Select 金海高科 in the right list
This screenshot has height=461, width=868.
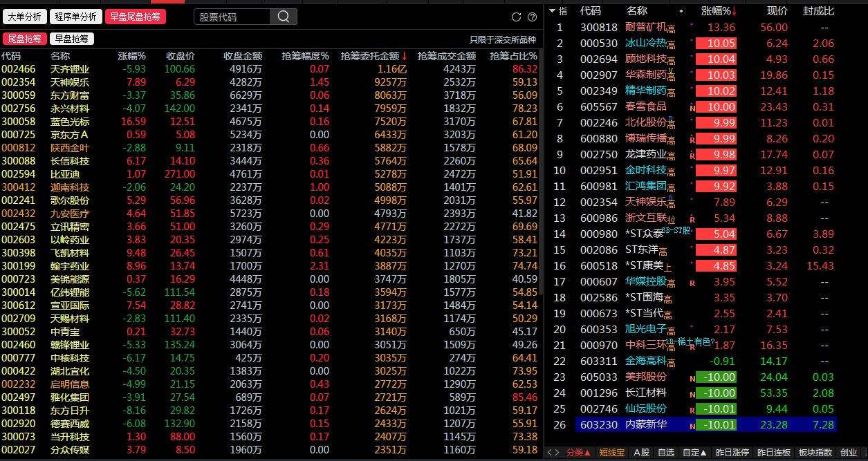pos(646,361)
